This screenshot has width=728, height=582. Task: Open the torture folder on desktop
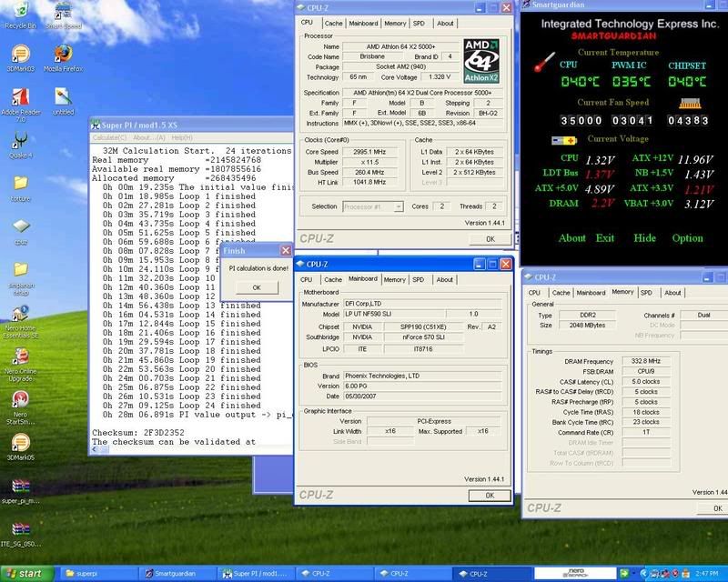20,184
